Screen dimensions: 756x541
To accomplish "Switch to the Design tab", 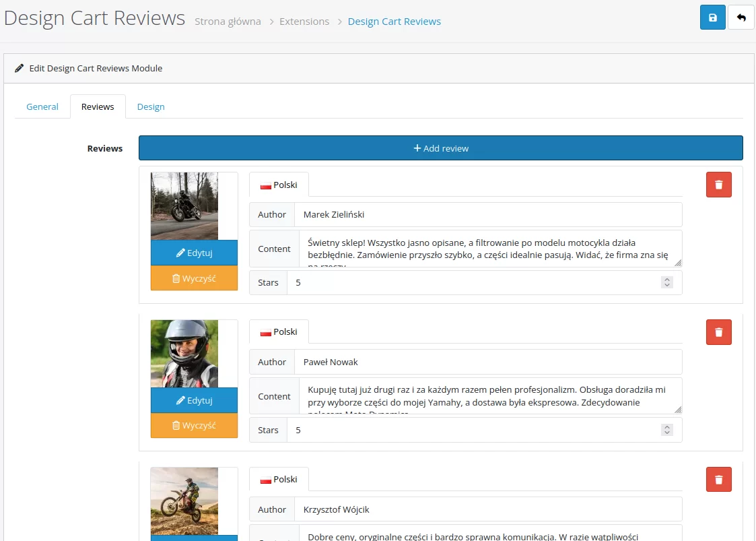I will [151, 106].
